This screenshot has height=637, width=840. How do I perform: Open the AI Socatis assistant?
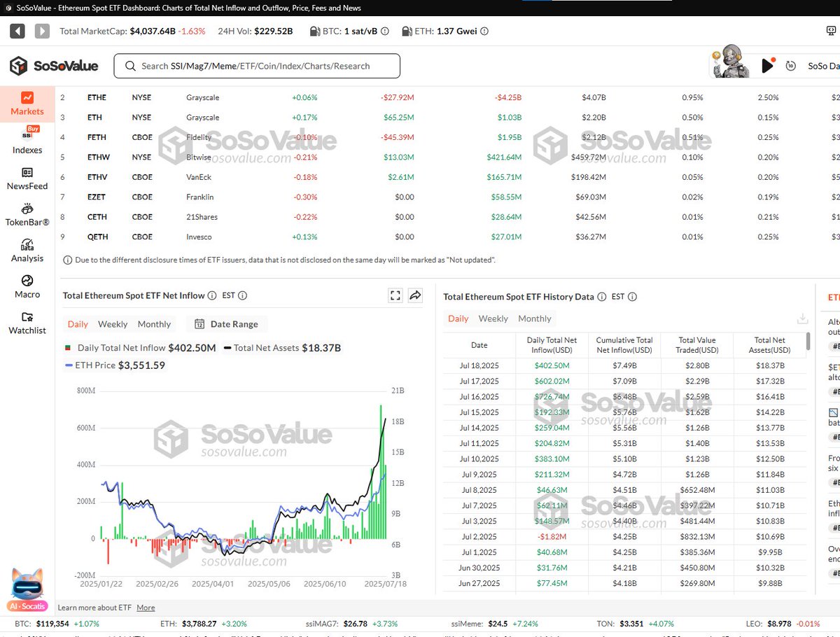[x=27, y=591]
